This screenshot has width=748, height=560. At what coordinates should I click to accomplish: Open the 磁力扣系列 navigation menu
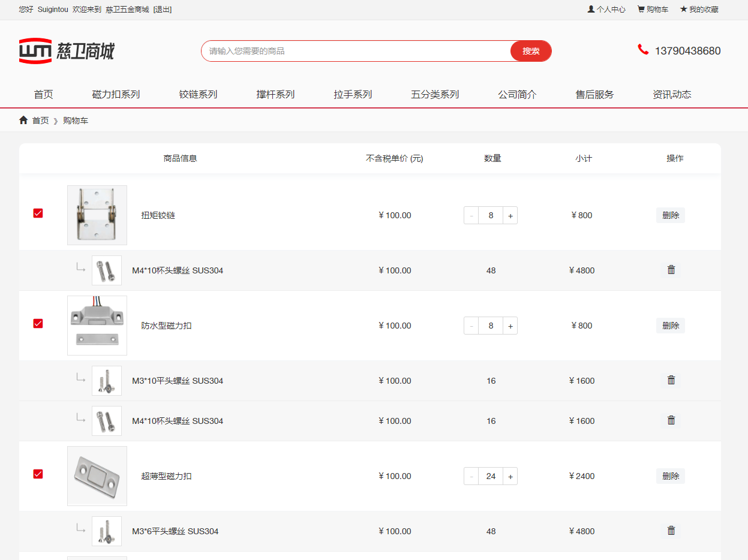tap(116, 94)
